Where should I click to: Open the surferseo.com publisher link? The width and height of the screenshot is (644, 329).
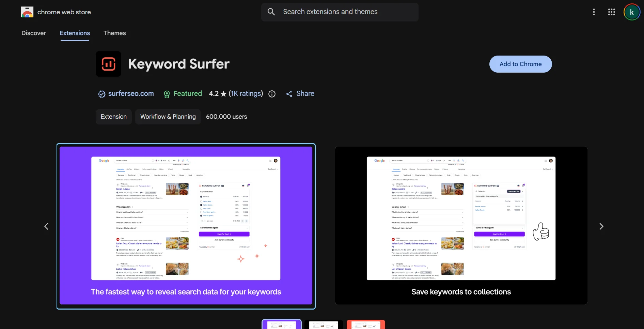[x=131, y=93]
